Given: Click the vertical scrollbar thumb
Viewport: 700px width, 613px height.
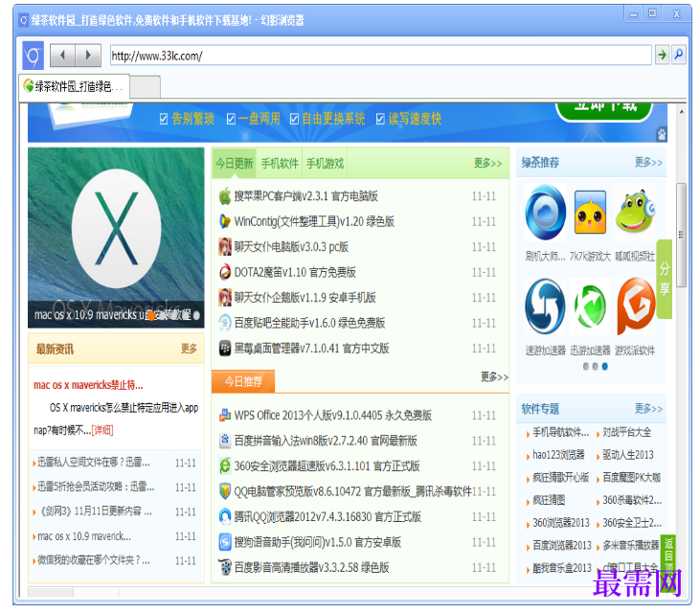Looking at the screenshot, I should tap(681, 235).
